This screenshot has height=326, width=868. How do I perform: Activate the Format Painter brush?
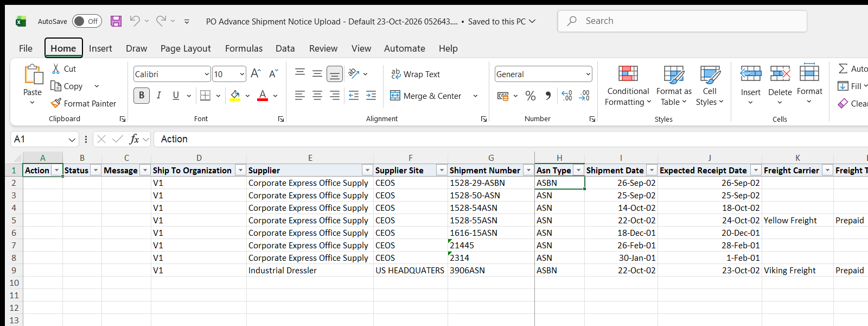(x=56, y=103)
